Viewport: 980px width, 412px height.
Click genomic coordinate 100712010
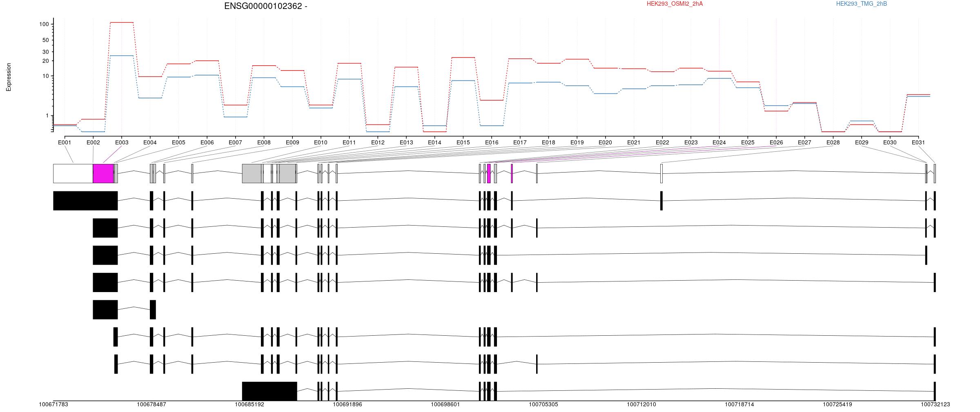tap(641, 405)
